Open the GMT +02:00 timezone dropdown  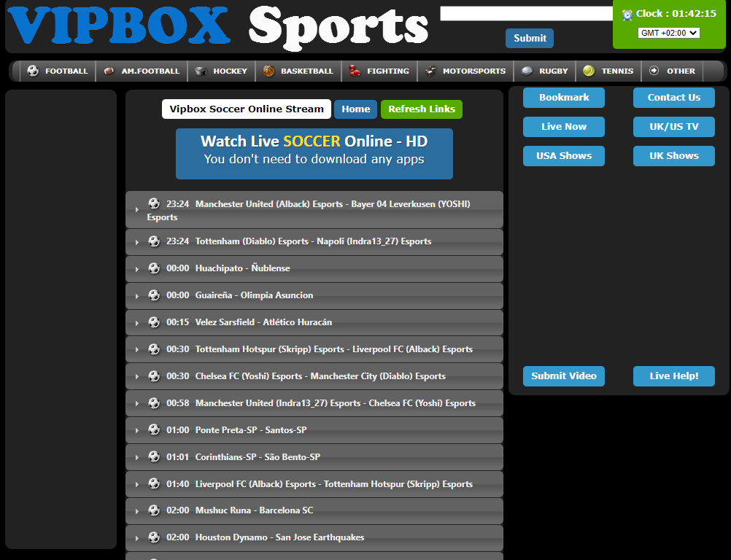click(x=668, y=33)
